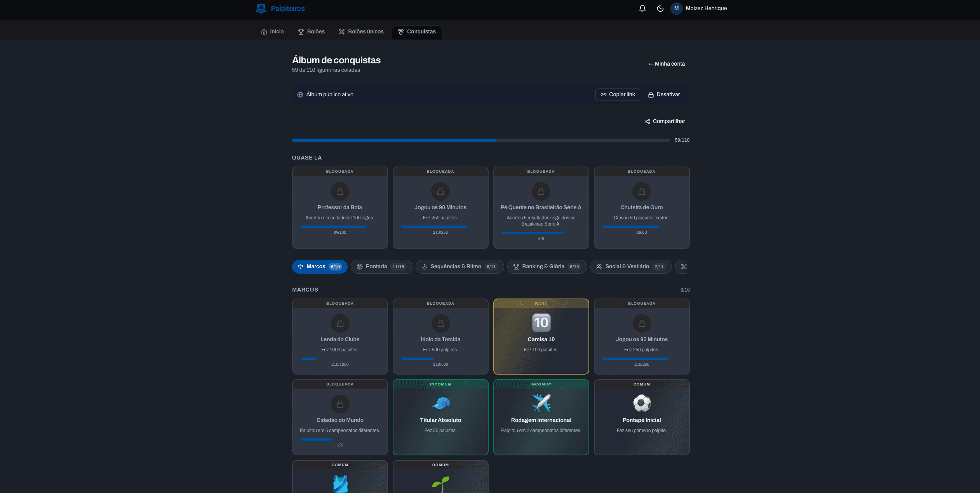Viewport: 980px width, 493px height.
Task: Open the Bolões tab
Action: [x=312, y=32]
